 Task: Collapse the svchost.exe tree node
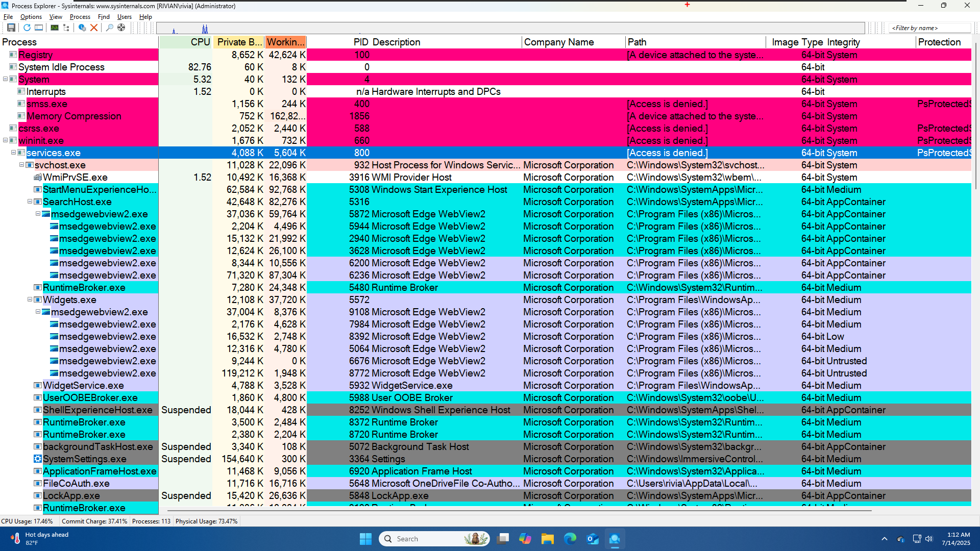pyautogui.click(x=21, y=165)
